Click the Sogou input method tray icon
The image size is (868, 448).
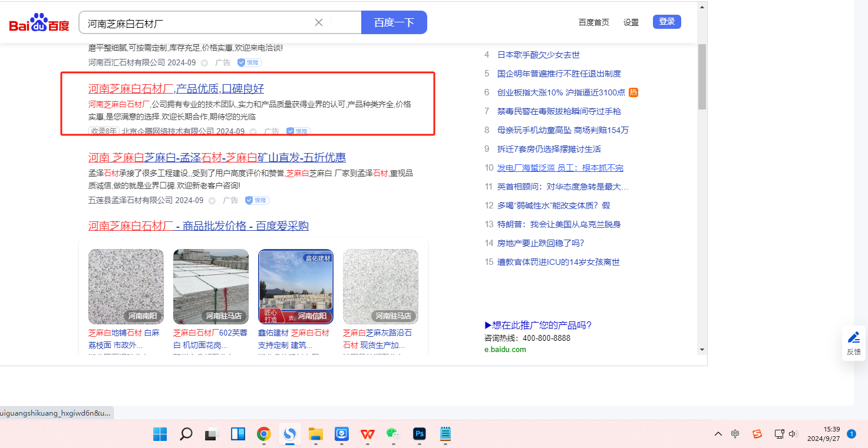coord(757,434)
